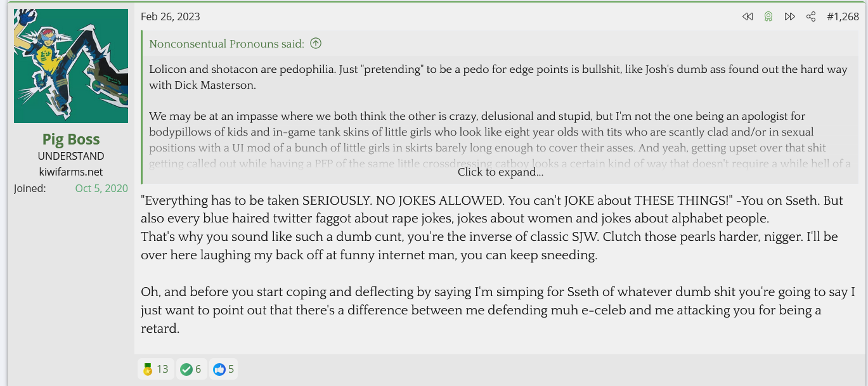Image resolution: width=868 pixels, height=386 pixels.
Task: Click the fast-forward double-arrow icon
Action: click(x=789, y=17)
